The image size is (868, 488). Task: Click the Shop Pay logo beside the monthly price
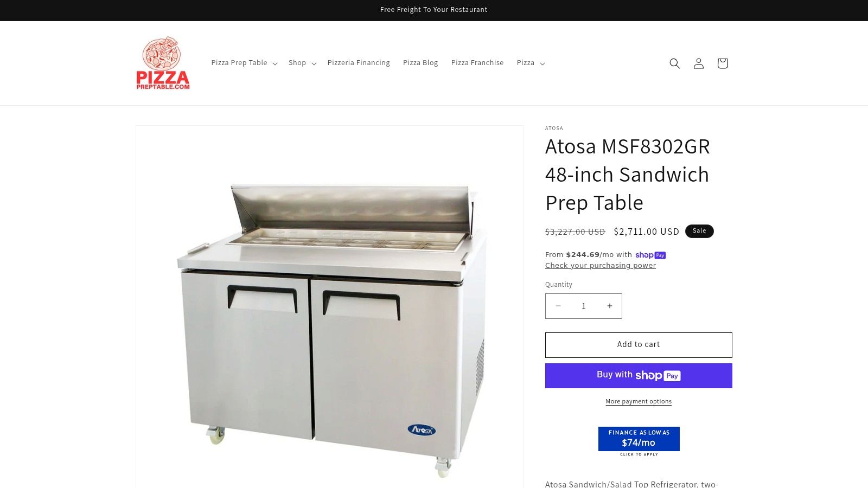coord(650,255)
